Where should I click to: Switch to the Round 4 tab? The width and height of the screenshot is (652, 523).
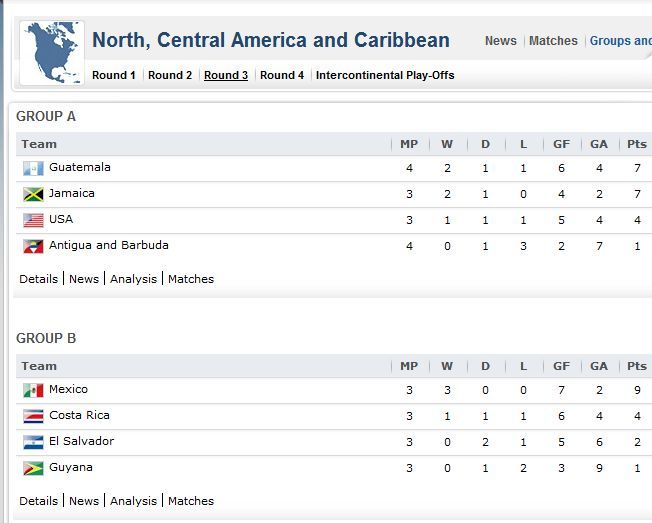[282, 75]
